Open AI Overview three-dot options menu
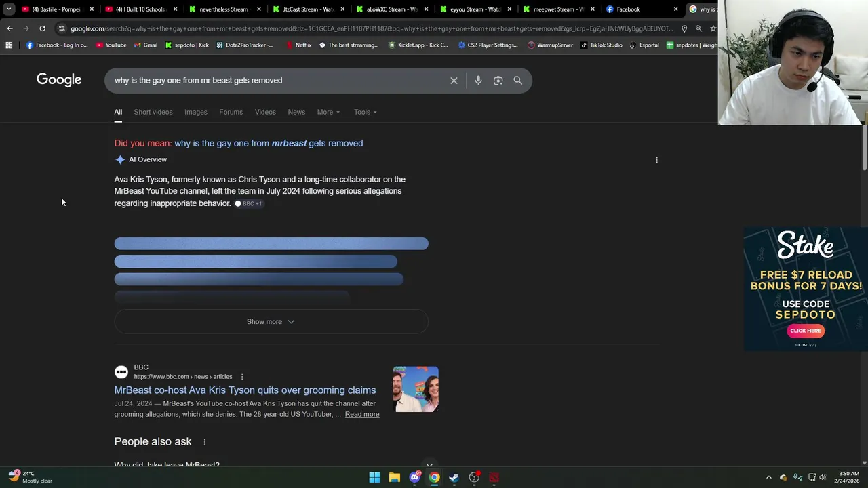 (x=656, y=160)
